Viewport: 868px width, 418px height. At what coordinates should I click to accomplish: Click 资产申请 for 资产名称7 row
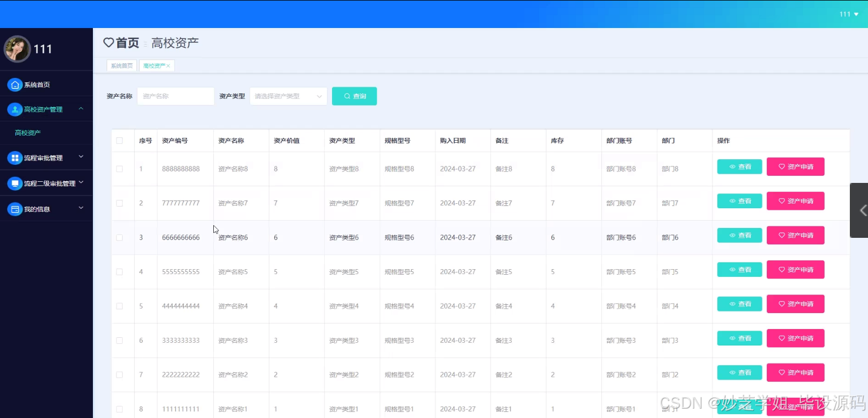795,201
